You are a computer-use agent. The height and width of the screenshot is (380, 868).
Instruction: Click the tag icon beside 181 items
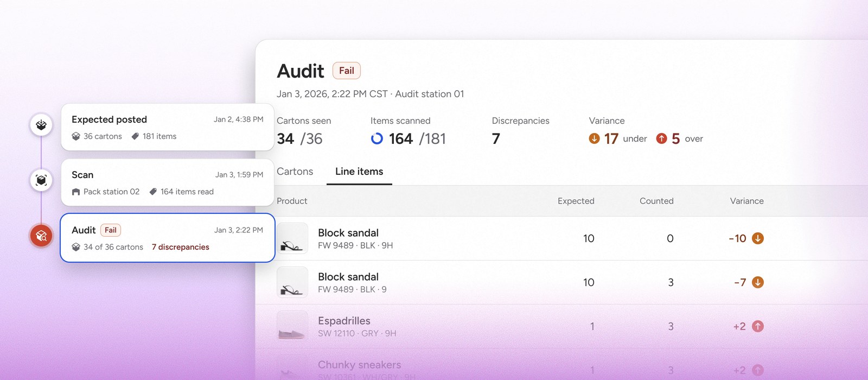pos(135,136)
